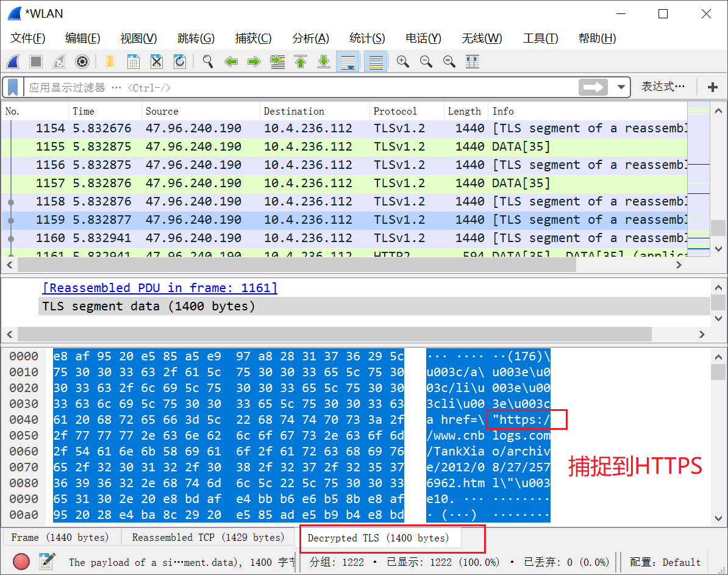Open the filter history dropdown arrow
Viewport: 728px width, 575px height.
[x=621, y=87]
